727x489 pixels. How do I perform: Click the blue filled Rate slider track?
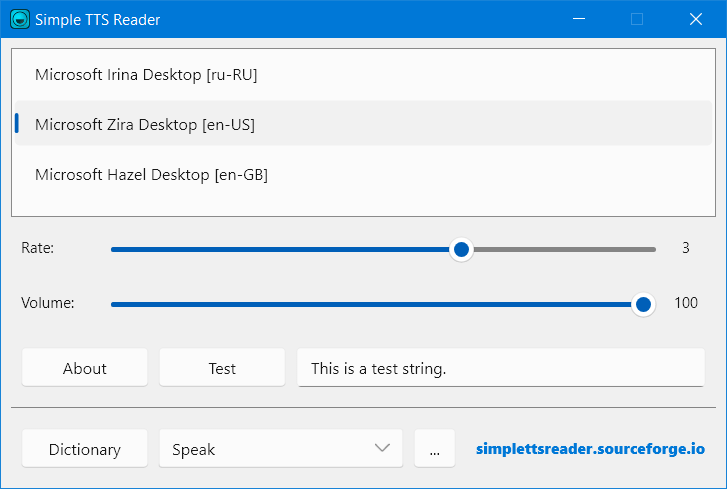click(280, 249)
